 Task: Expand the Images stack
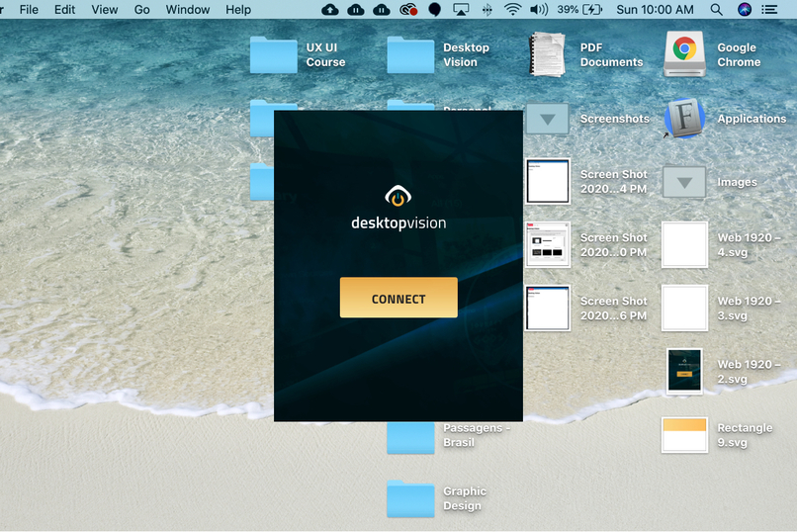(684, 182)
